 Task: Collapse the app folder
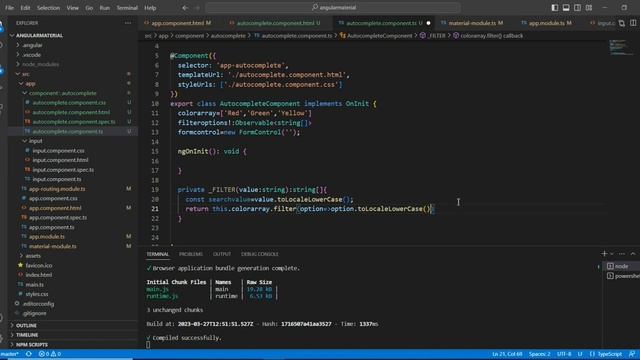click(31, 84)
